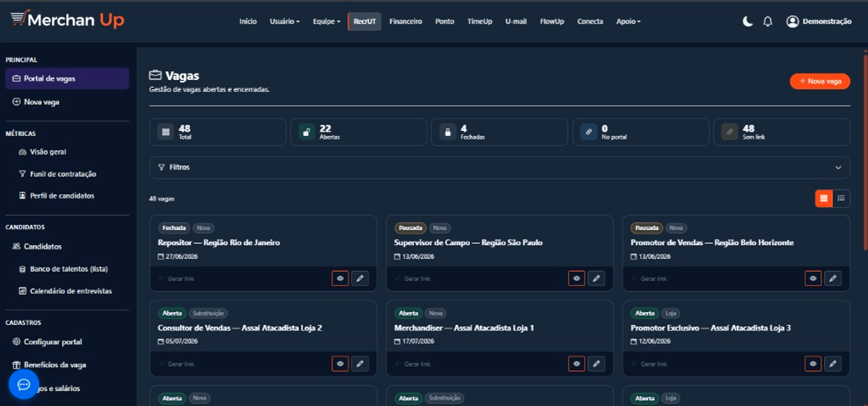Viewport: 868px width, 406px height.
Task: Edit Consultor de Vendas Loja 2 vacancy
Action: [360, 364]
